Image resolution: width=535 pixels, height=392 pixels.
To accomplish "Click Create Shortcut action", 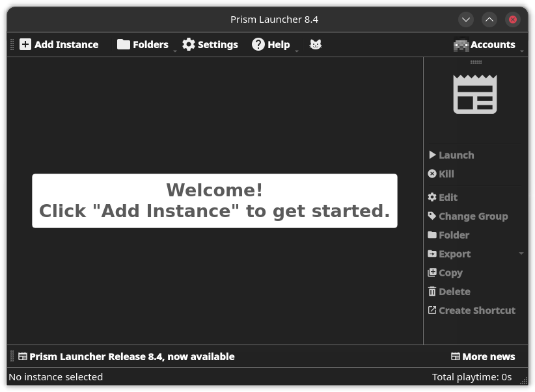I will [x=471, y=311].
